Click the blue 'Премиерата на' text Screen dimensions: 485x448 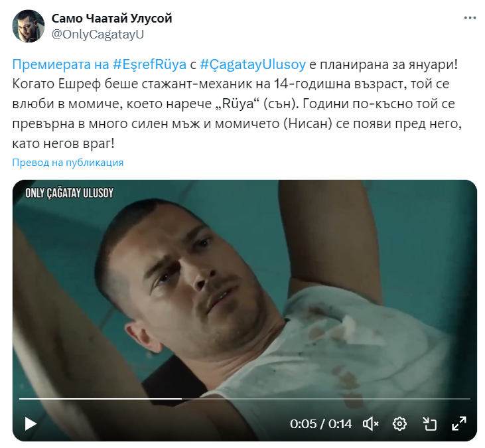pyautogui.click(x=60, y=64)
